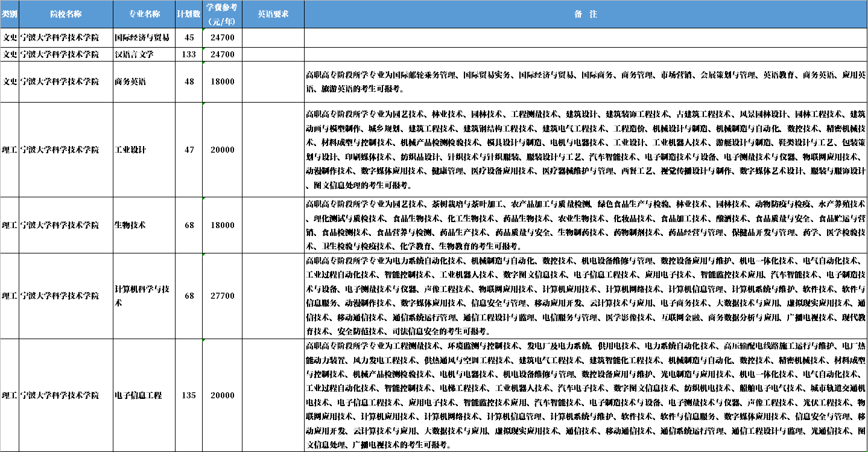Click tuition 20000 in 工业设计 row

(x=222, y=150)
